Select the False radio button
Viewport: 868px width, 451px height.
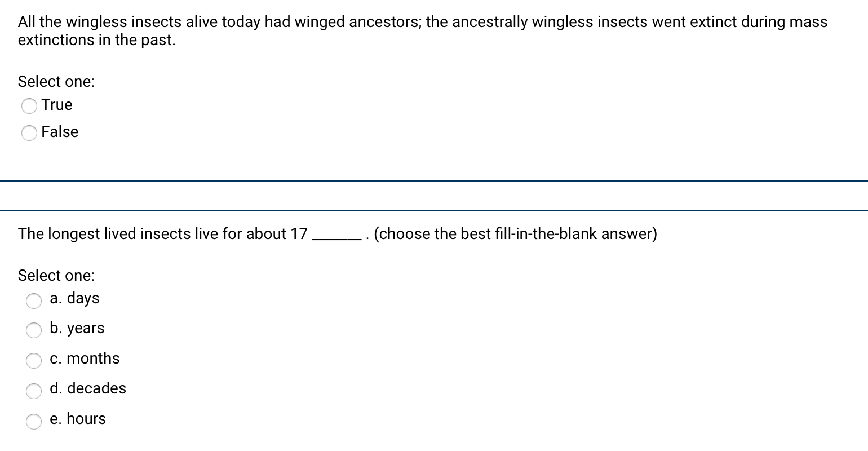coord(29,133)
